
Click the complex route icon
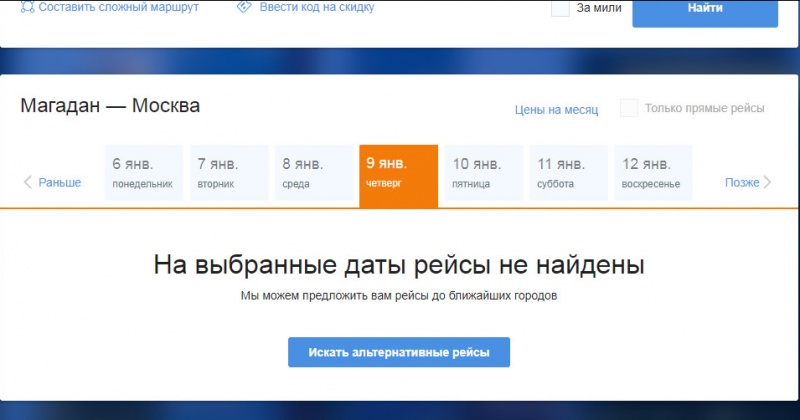pos(27,7)
